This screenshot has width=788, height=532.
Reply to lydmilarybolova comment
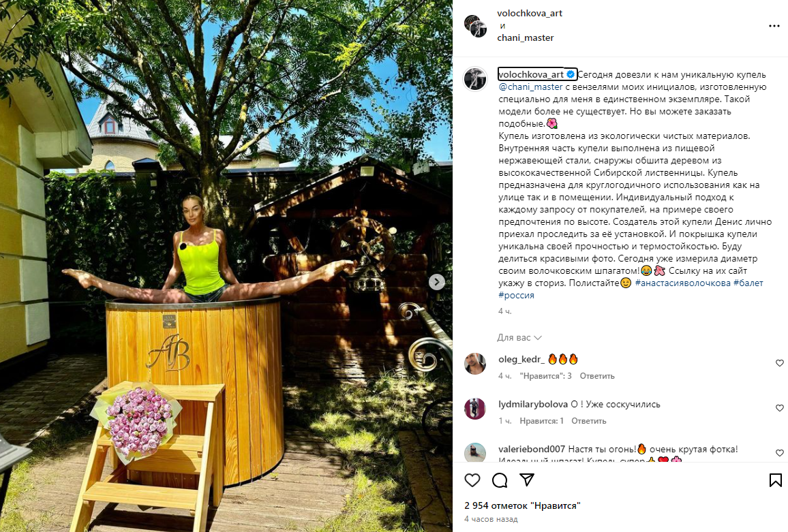pos(588,421)
